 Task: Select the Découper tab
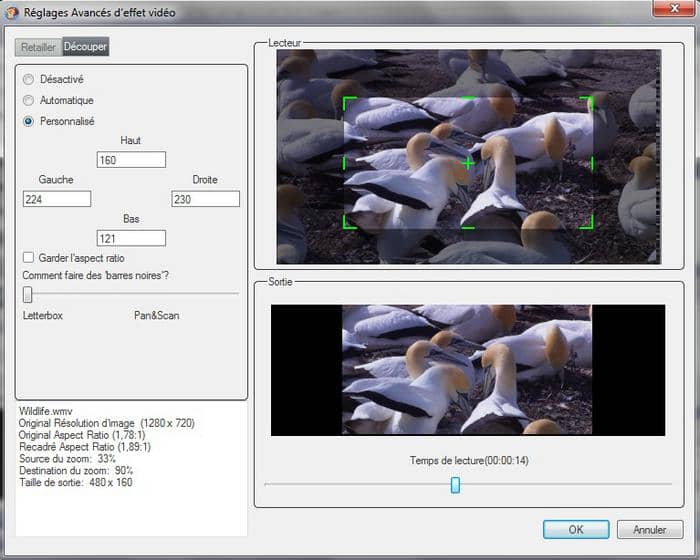pos(85,46)
